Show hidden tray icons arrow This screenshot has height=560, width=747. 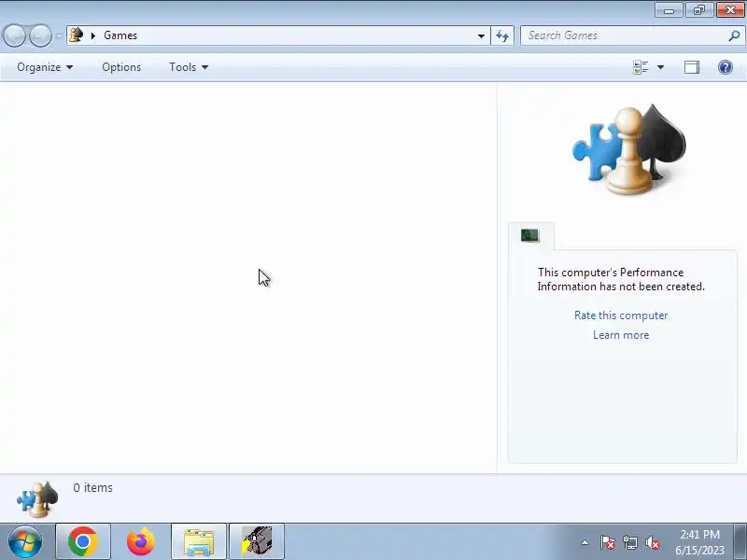click(585, 542)
